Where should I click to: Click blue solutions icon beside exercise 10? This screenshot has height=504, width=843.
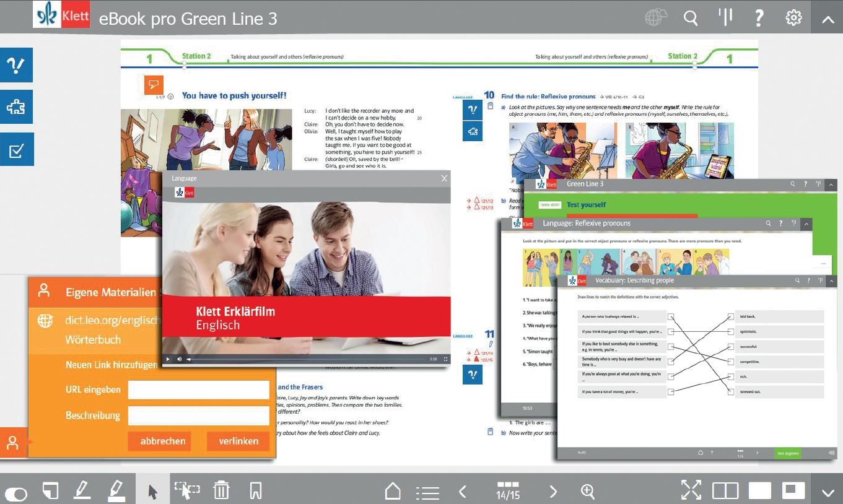(x=473, y=110)
